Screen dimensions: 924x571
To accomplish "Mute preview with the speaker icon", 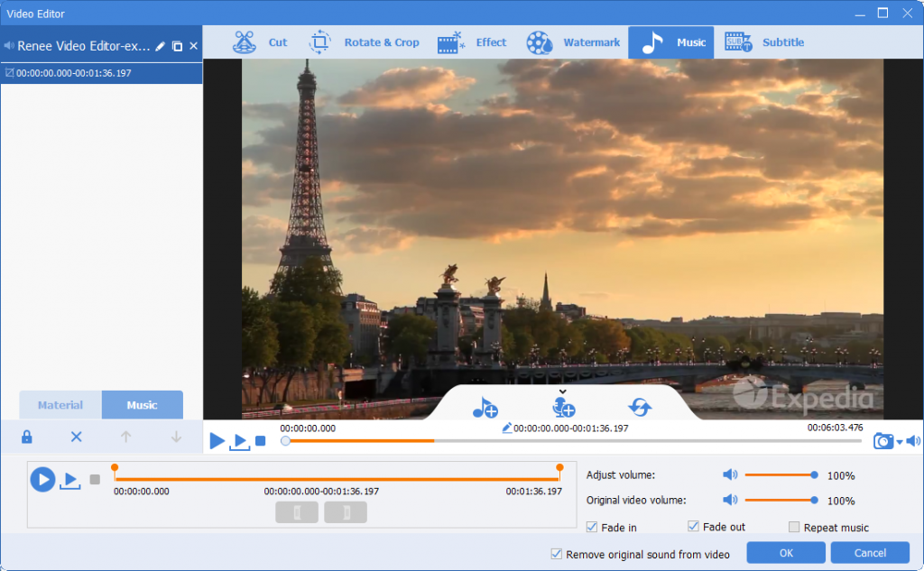I will [x=912, y=441].
